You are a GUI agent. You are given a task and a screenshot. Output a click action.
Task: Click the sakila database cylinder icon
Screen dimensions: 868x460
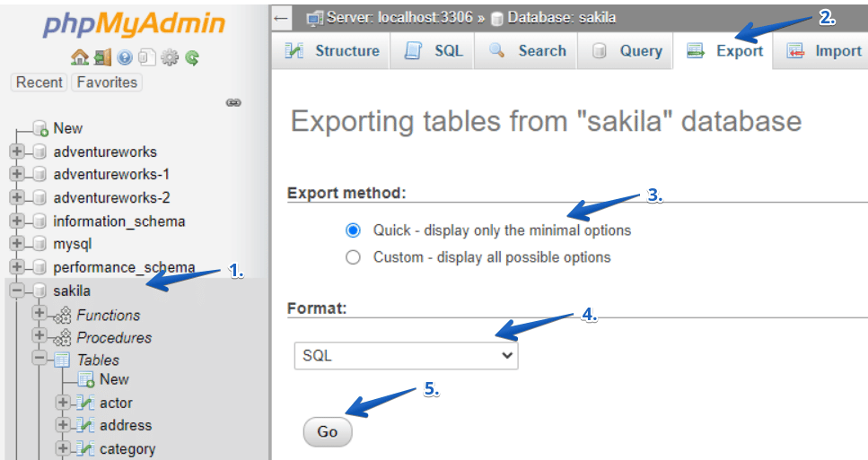39,291
